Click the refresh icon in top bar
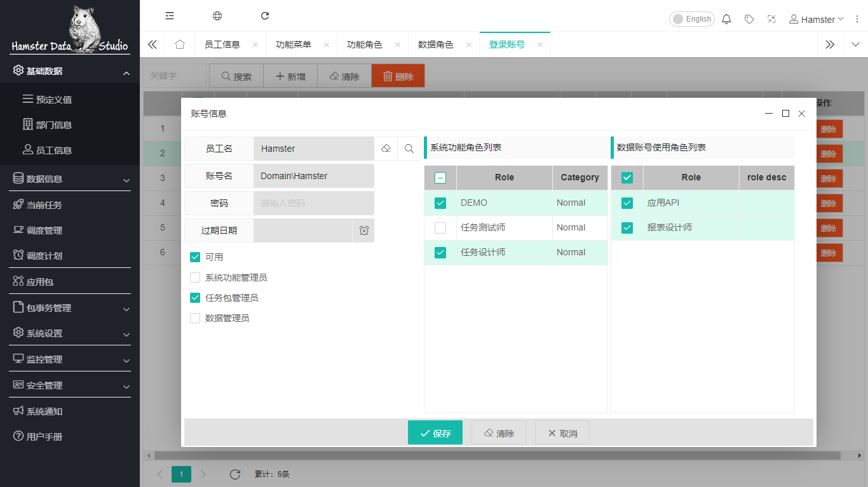 (x=265, y=16)
